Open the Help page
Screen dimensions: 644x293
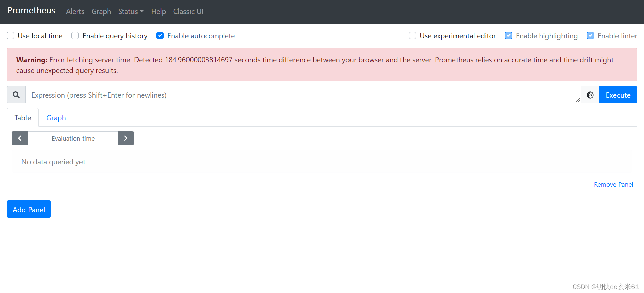(x=159, y=11)
